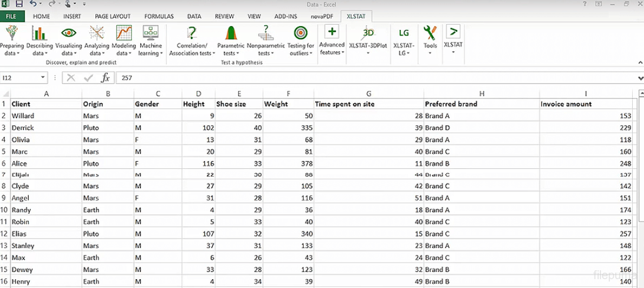The image size is (644, 288).
Task: Open the PAGE LAYOUT tab
Action: [113, 17]
